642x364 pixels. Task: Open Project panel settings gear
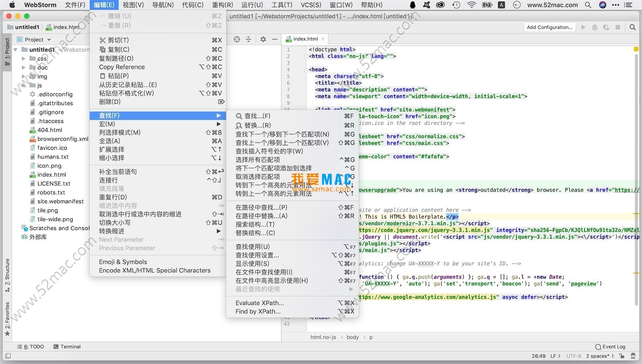pyautogui.click(x=263, y=39)
